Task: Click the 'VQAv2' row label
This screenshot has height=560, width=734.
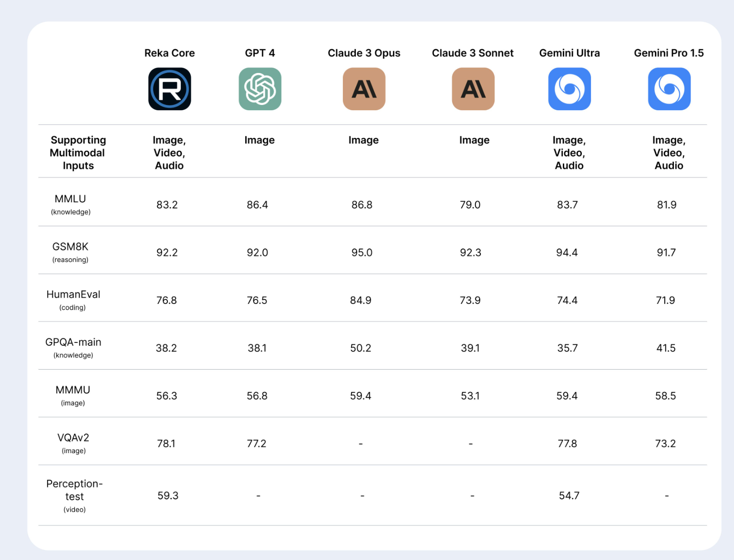Action: (x=73, y=437)
